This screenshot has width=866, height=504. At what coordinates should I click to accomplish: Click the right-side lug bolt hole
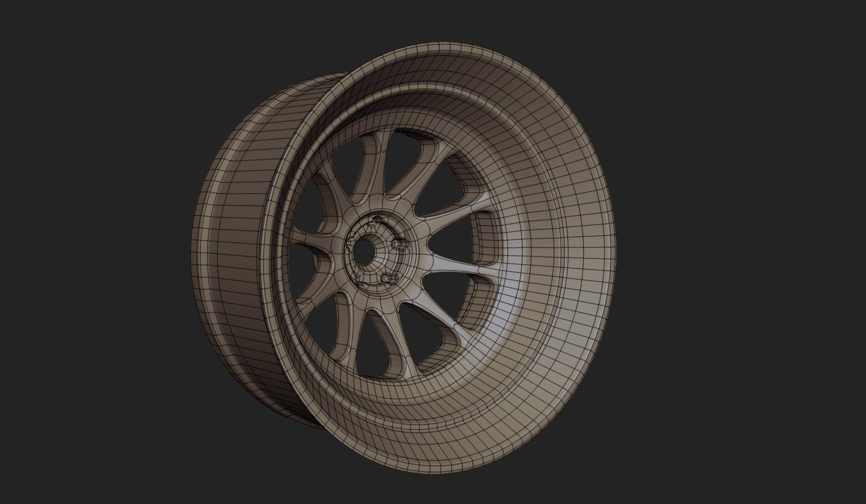(399, 243)
